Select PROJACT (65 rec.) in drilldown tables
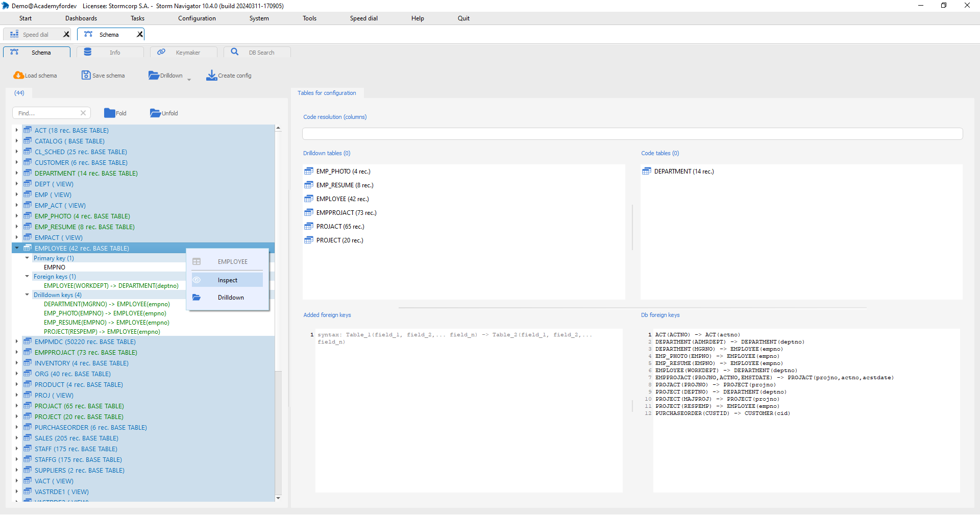The image size is (980, 515). 340,227
